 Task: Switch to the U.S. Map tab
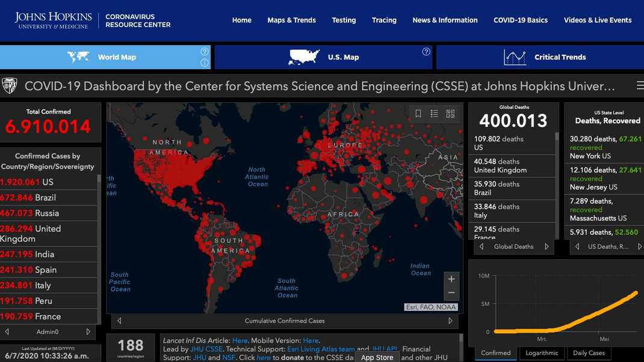[x=323, y=57]
